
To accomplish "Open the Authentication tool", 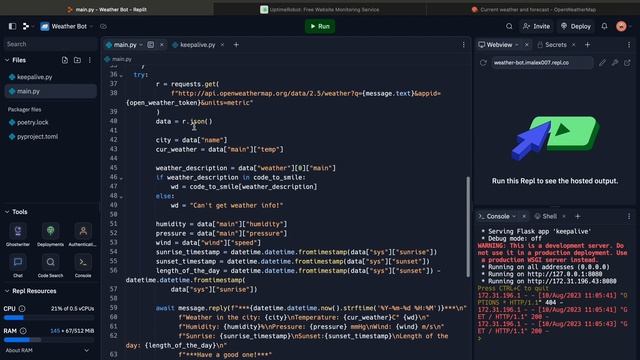I will coord(83,235).
